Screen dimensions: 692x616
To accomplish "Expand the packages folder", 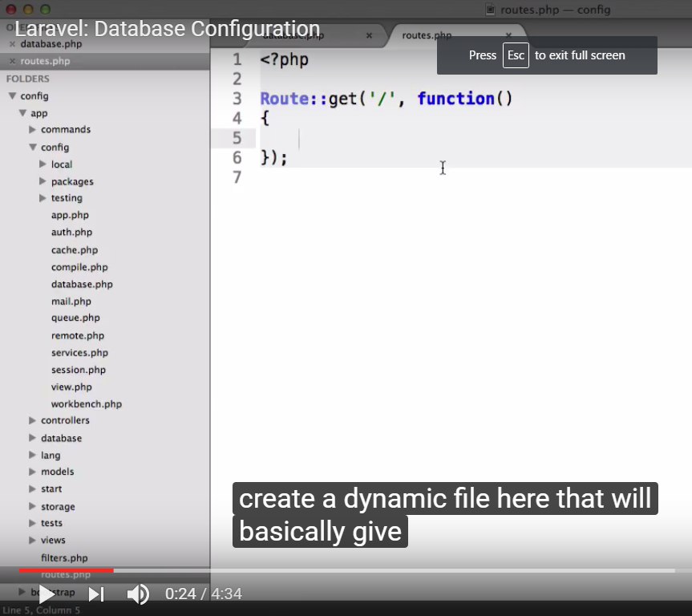I will click(42, 181).
